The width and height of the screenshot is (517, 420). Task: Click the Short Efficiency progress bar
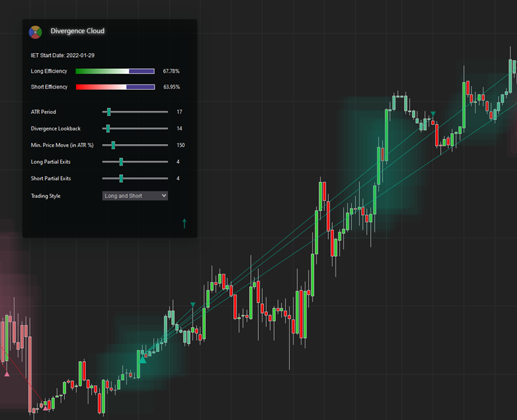click(x=115, y=87)
